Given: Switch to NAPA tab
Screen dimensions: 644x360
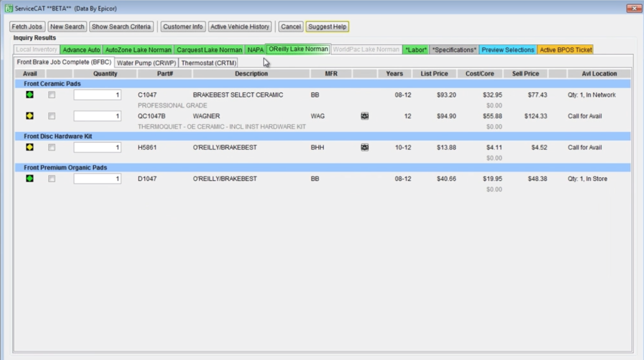Looking at the screenshot, I should [x=255, y=50].
